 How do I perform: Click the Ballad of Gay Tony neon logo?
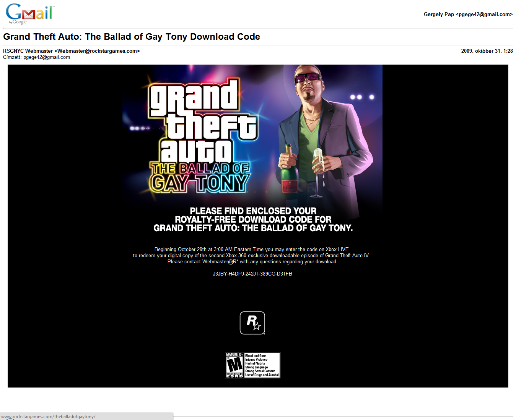(200, 177)
